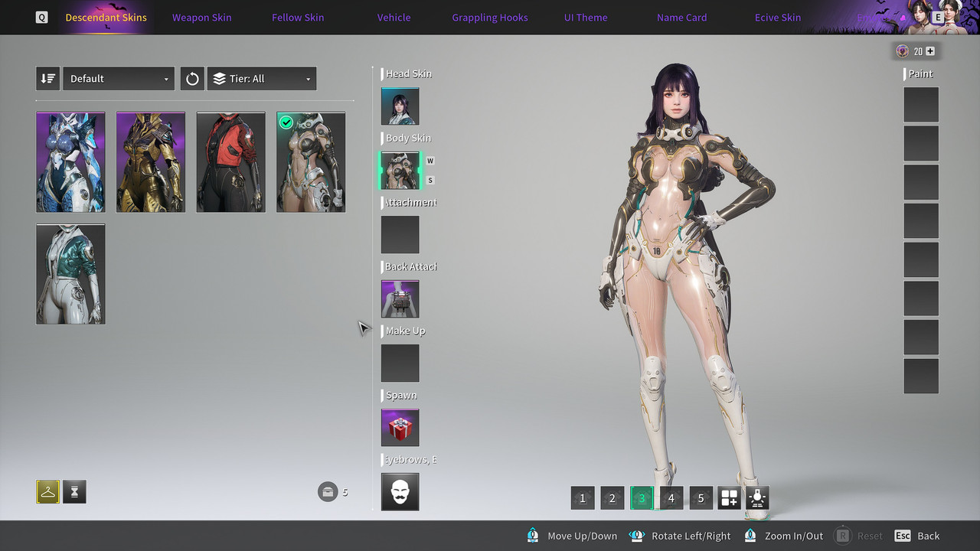980x551 pixels.
Task: Open the Head Skin slot
Action: point(400,106)
